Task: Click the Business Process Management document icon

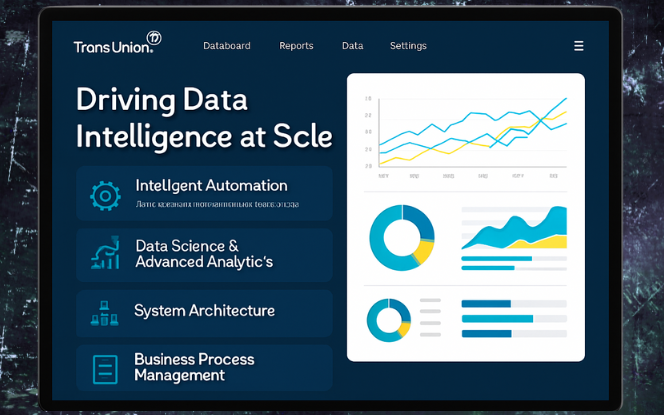Action: pos(105,369)
